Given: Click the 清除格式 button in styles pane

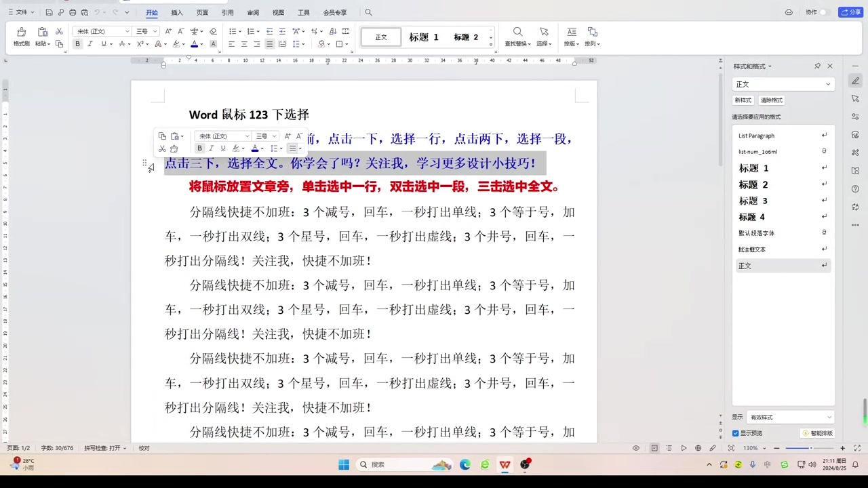Looking at the screenshot, I should point(771,100).
